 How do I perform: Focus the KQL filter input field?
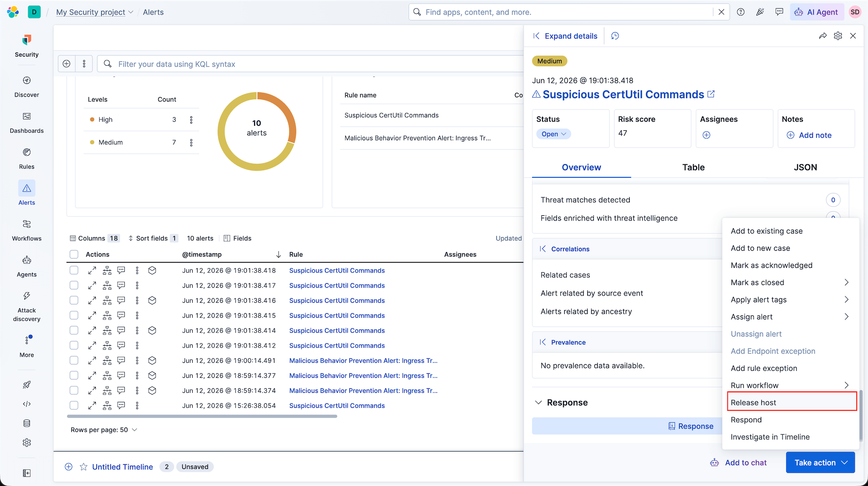click(316, 64)
